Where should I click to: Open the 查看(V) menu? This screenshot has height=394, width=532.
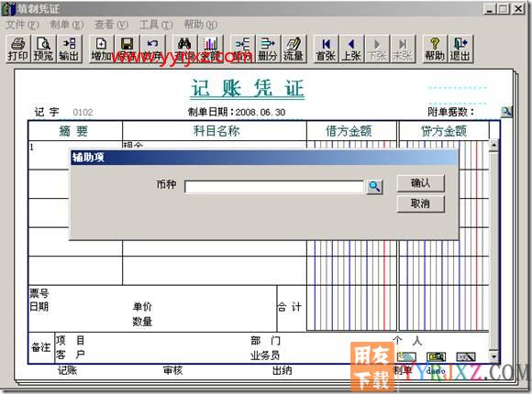111,25
